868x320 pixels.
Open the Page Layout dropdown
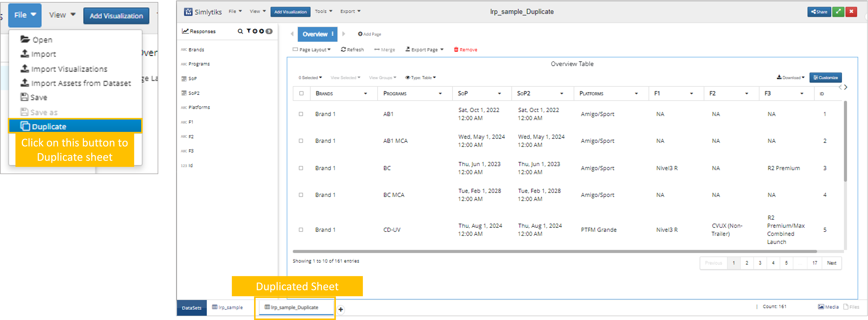click(312, 50)
